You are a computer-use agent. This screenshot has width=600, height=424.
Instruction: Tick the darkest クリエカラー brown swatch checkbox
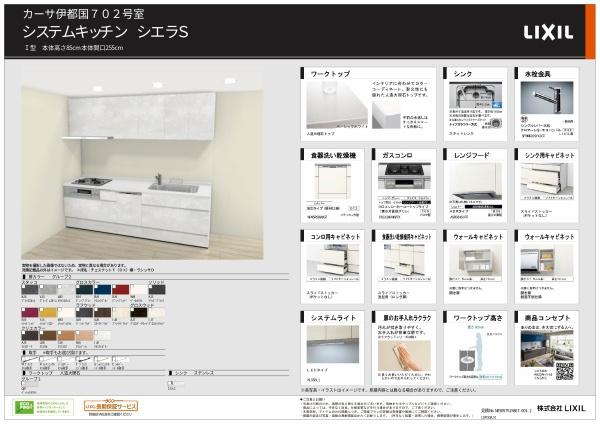point(24,333)
